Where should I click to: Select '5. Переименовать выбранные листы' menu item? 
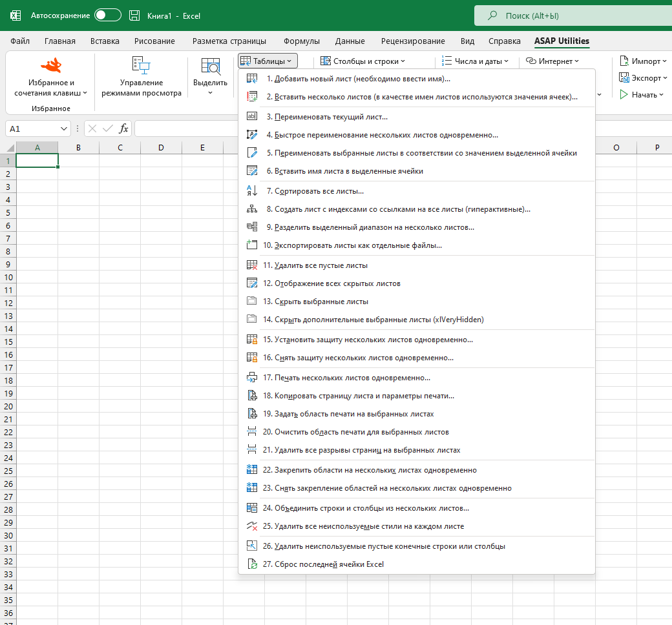417,153
